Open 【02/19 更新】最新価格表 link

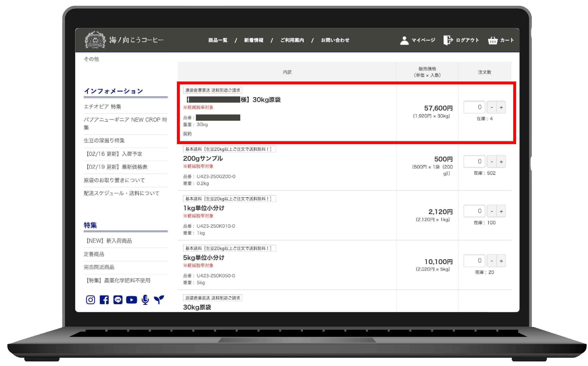click(116, 167)
